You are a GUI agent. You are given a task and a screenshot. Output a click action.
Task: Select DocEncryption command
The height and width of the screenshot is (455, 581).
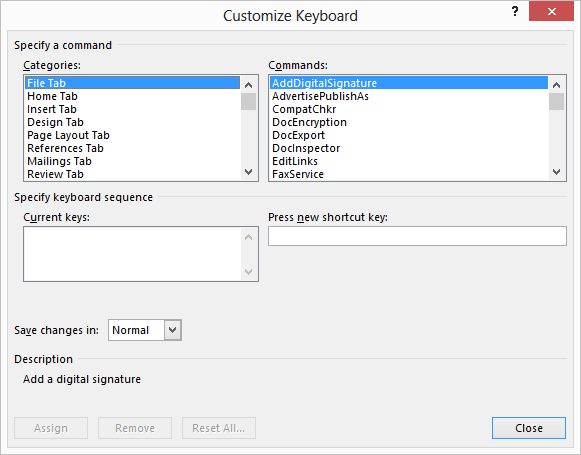click(409, 122)
